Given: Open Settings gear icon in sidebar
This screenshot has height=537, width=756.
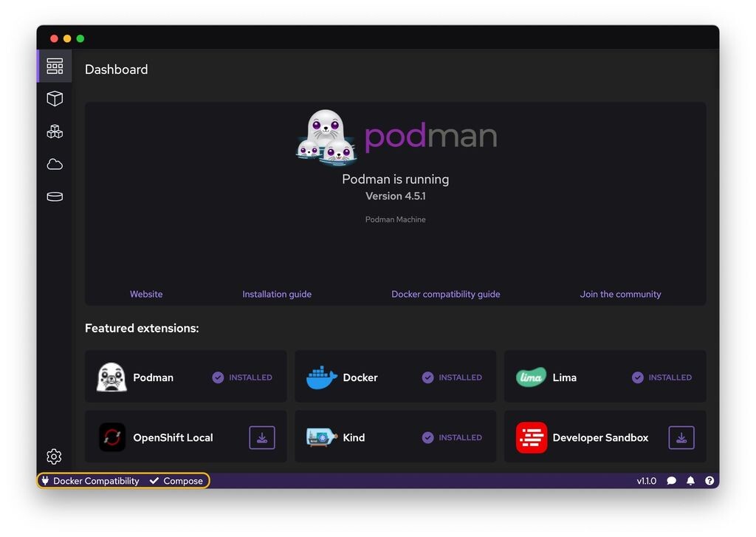Looking at the screenshot, I should pos(54,456).
